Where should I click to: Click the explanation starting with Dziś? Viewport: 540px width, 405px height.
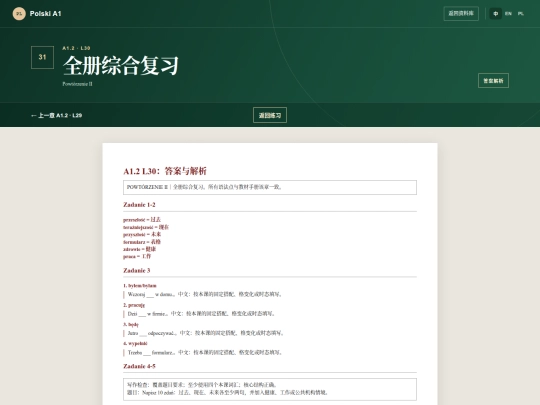[201, 313]
